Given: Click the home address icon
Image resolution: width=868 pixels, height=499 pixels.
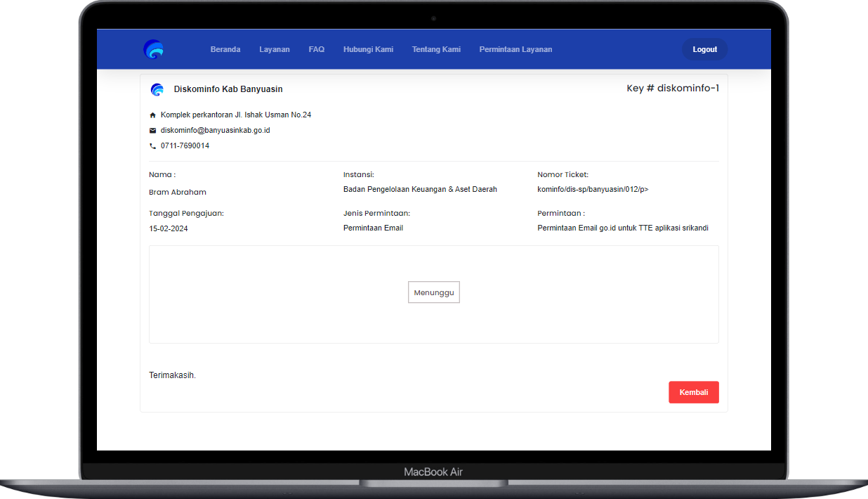Looking at the screenshot, I should (152, 115).
